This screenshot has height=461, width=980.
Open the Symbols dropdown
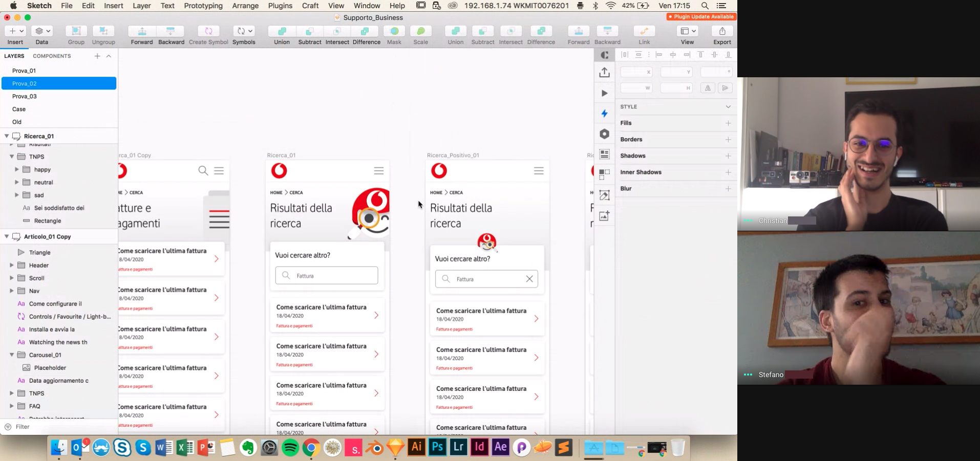(x=244, y=31)
